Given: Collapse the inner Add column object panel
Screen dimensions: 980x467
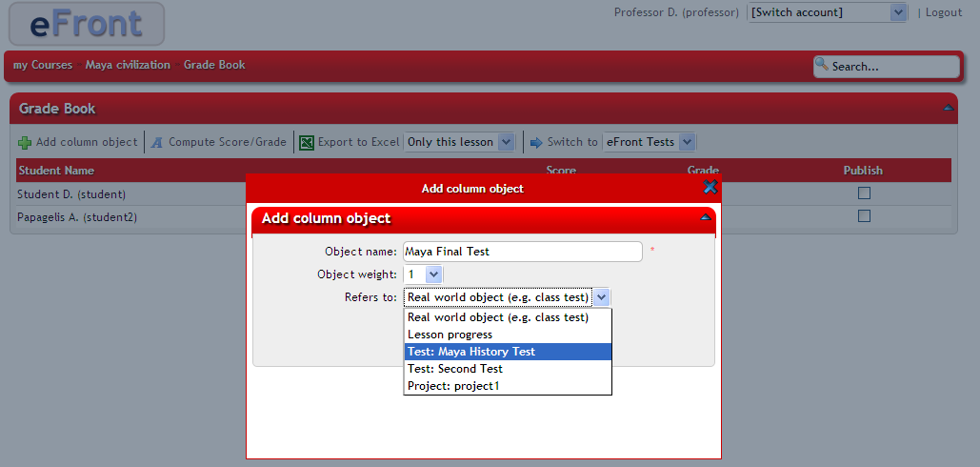Looking at the screenshot, I should 706,217.
